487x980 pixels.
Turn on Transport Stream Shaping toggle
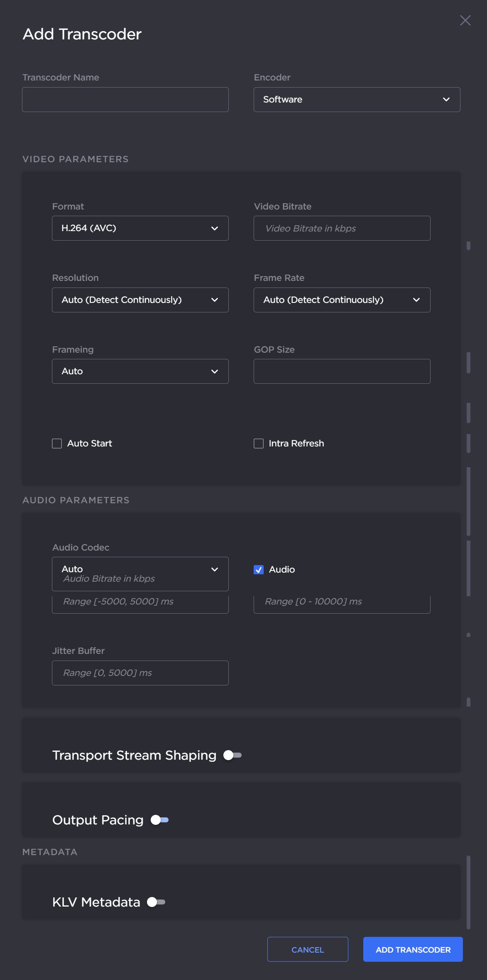(232, 755)
